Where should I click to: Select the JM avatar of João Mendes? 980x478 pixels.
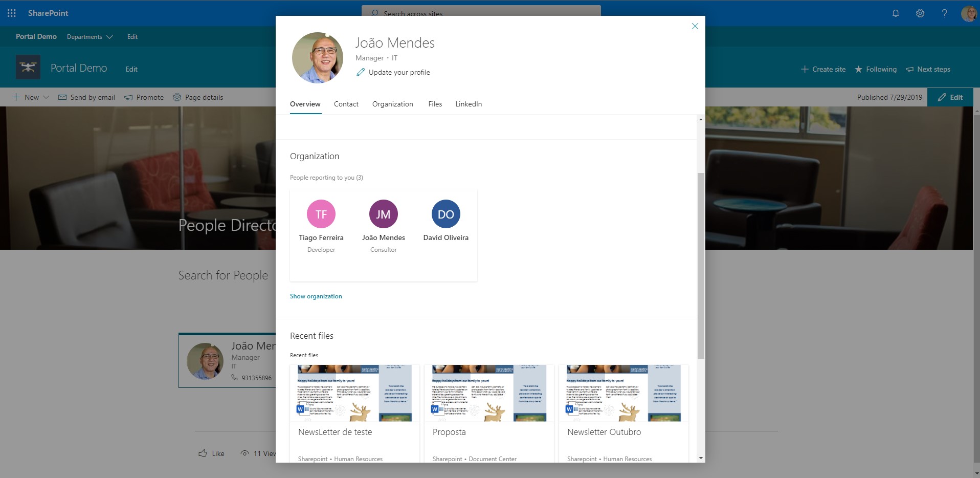point(384,214)
